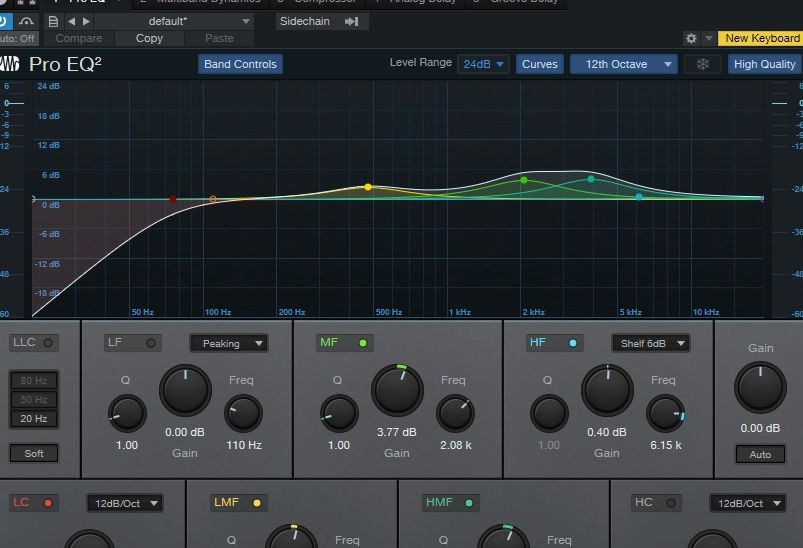The height and width of the screenshot is (548, 803).
Task: Switch to the Compressor tab
Action: (x=318, y=2)
